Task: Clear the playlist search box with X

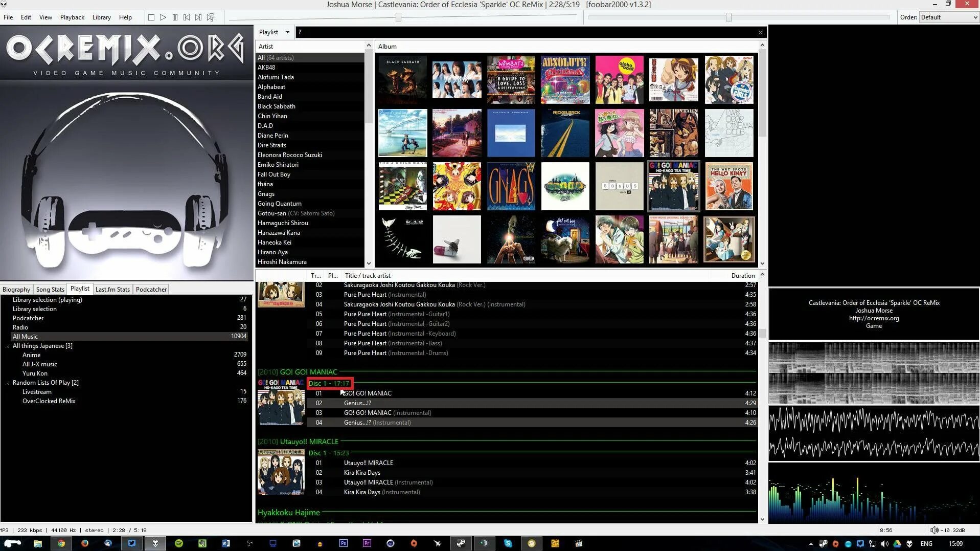Action: tap(761, 32)
